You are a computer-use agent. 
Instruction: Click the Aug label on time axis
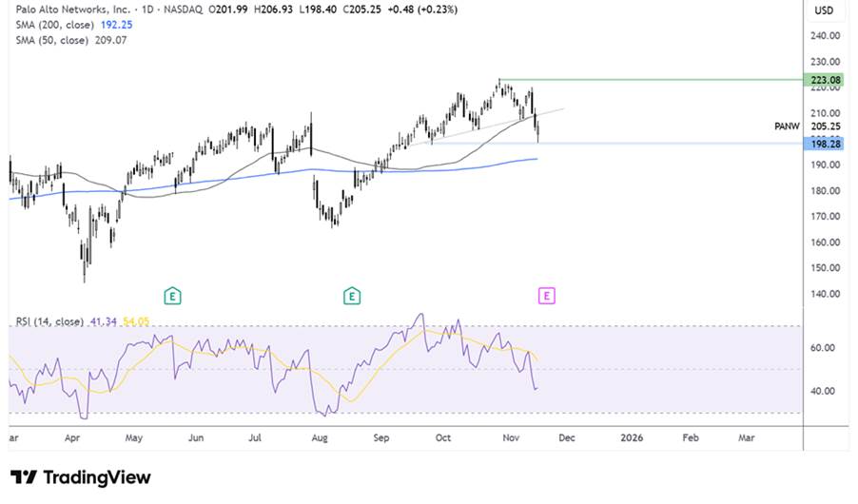[320, 437]
